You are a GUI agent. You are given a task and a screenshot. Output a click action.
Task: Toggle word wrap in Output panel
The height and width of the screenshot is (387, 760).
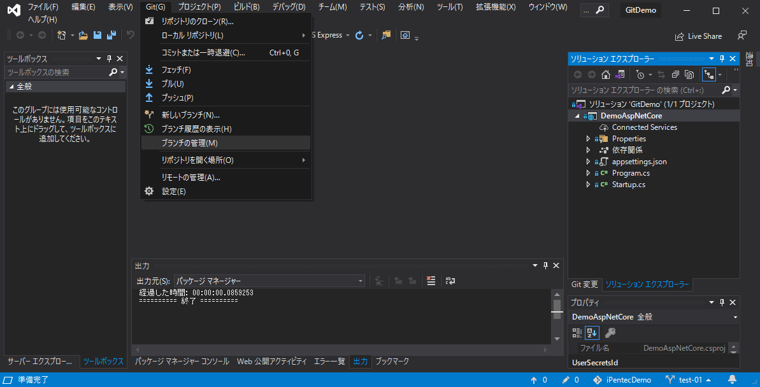coord(450,281)
